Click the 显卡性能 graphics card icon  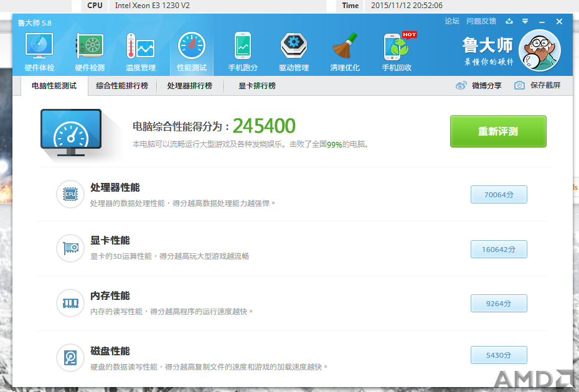pyautogui.click(x=70, y=248)
